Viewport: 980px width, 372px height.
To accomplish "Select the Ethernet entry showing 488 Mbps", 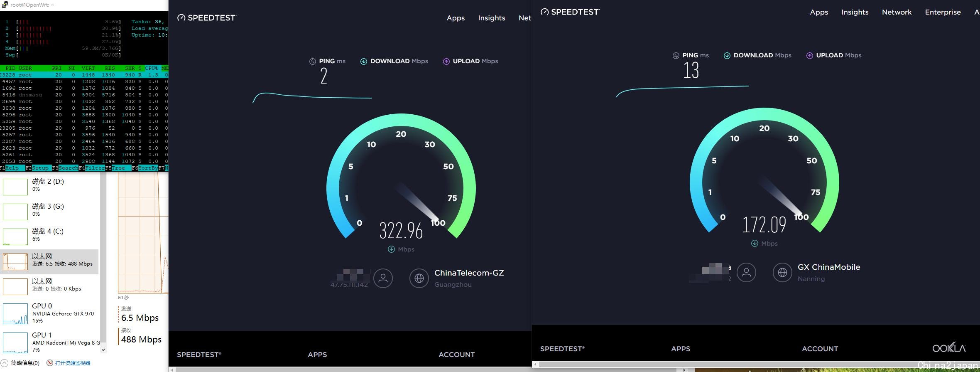I will point(50,261).
